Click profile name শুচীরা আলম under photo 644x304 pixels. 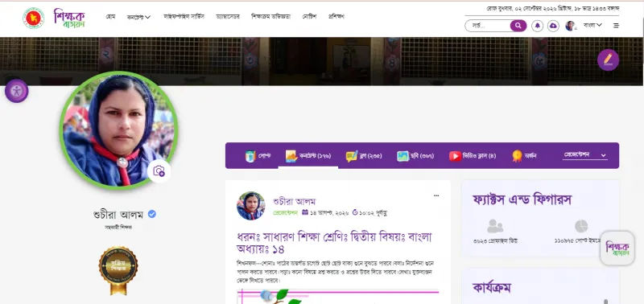click(x=118, y=214)
